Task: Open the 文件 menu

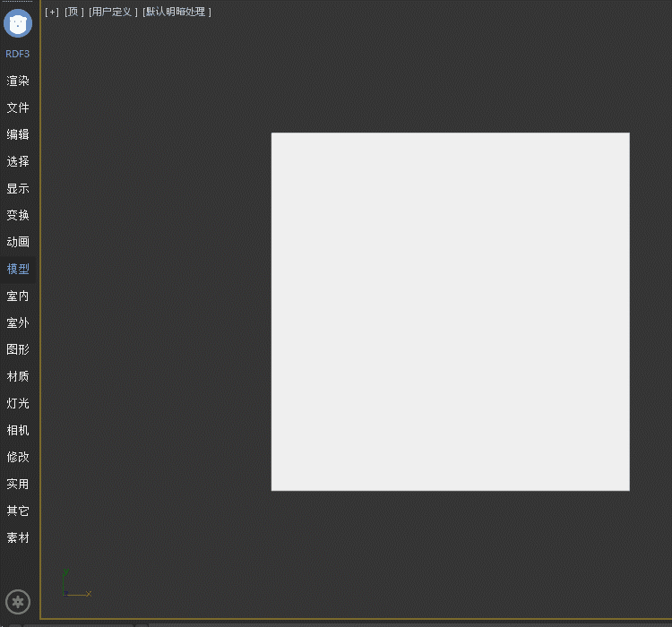Action: (18, 107)
